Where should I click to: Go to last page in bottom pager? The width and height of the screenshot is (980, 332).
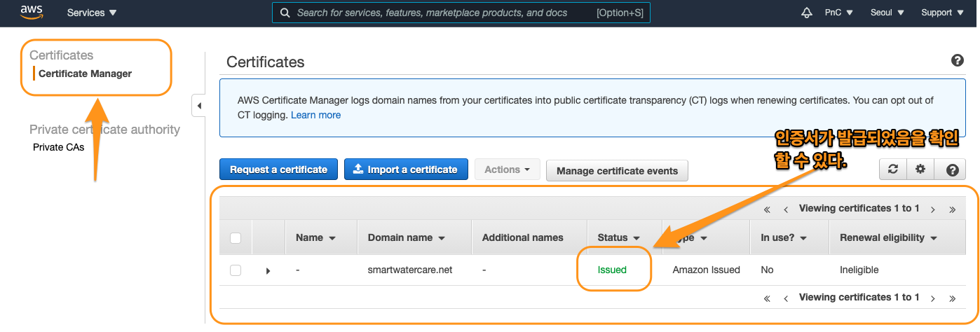click(x=952, y=298)
